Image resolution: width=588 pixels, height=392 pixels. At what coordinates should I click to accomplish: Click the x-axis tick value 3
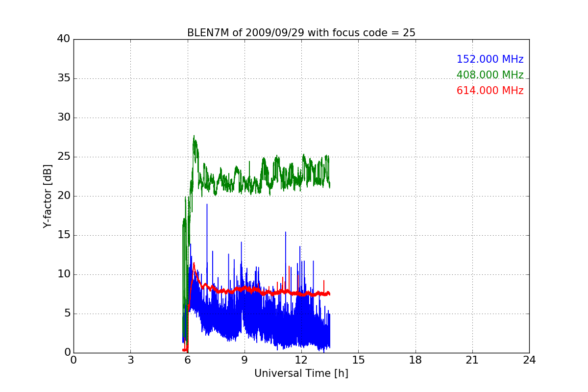[x=130, y=360]
